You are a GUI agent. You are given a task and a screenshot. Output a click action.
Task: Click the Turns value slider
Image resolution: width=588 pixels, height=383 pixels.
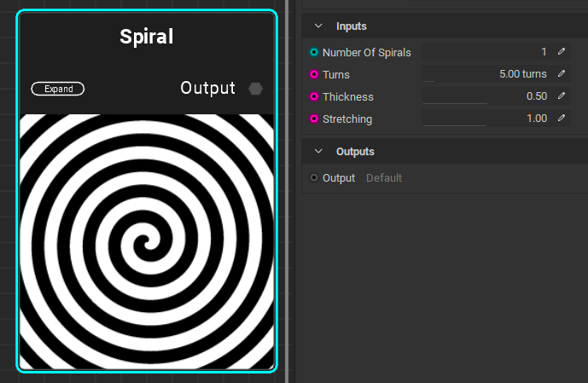click(x=486, y=75)
